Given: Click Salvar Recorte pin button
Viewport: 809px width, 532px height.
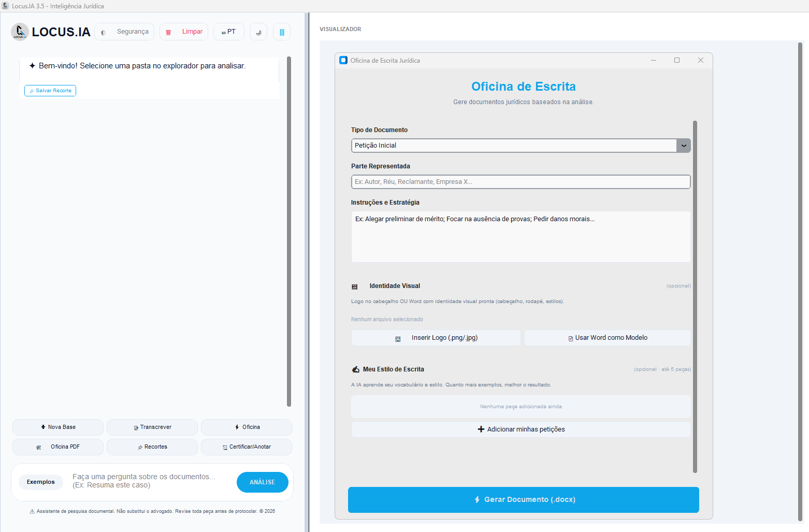Looking at the screenshot, I should (50, 91).
